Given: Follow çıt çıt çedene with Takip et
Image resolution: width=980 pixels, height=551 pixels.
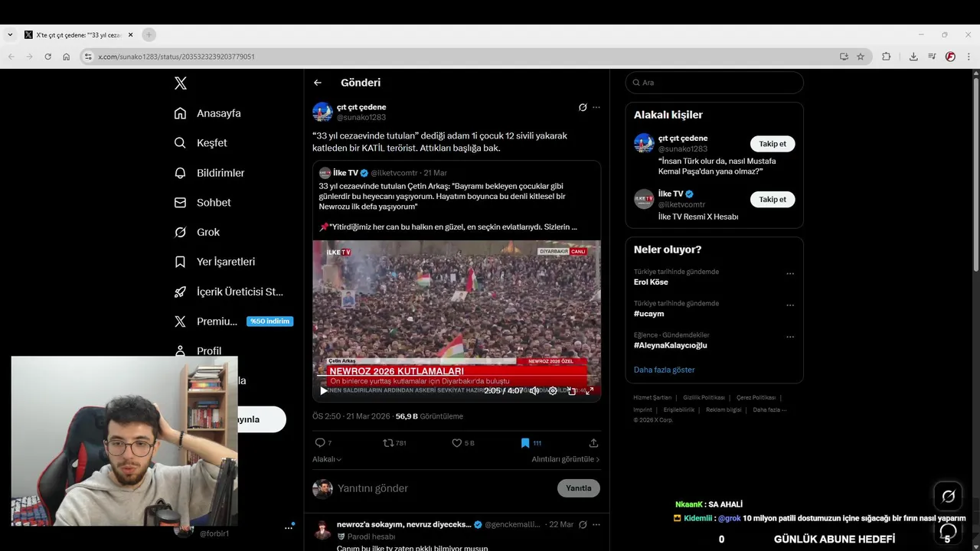Looking at the screenshot, I should (x=773, y=144).
